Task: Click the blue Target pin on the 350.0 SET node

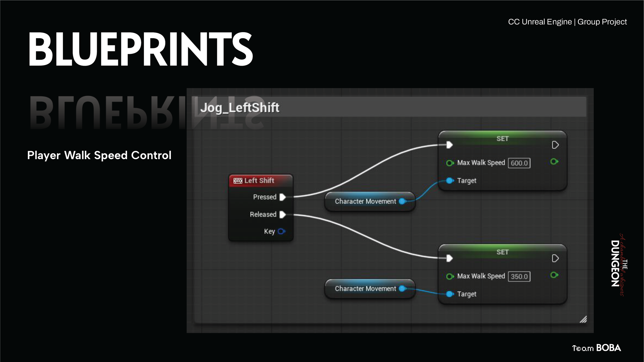Action: click(450, 294)
